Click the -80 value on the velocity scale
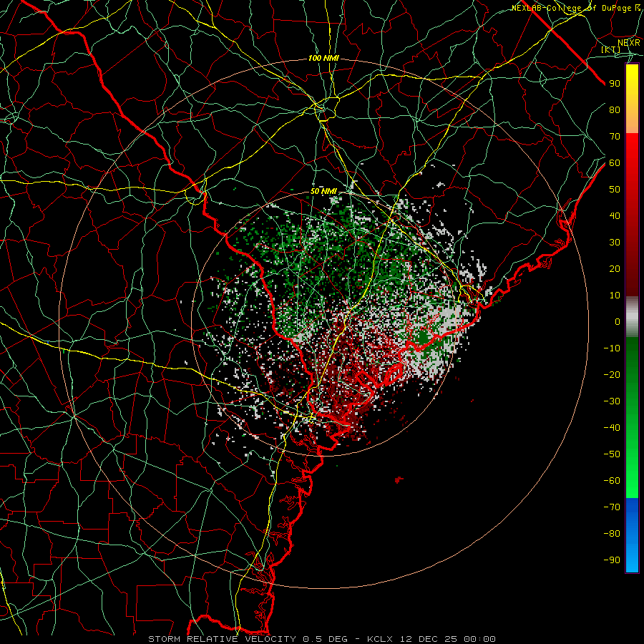This screenshot has height=644, width=644. pyautogui.click(x=612, y=534)
